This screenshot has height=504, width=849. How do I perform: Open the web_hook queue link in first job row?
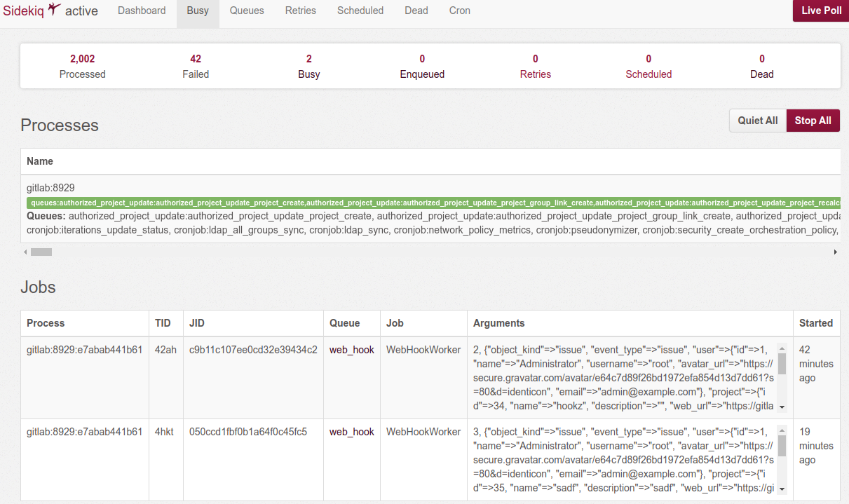(x=352, y=350)
